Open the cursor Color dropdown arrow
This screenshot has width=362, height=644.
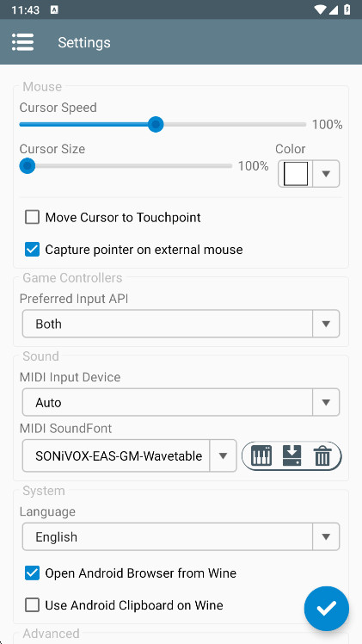(x=327, y=174)
